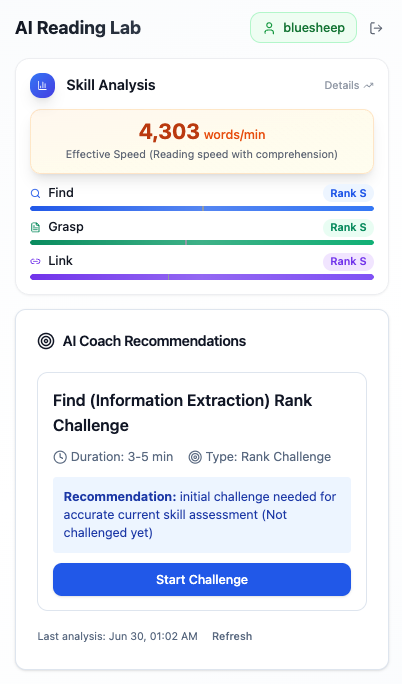Viewport: 402px width, 684px height.
Task: Start the Find rank challenge
Action: 202,579
